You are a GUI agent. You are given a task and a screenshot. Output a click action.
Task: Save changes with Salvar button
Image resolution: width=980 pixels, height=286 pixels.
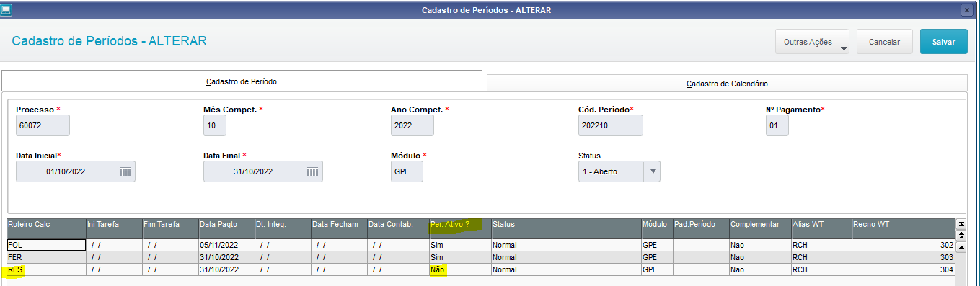pos(943,42)
